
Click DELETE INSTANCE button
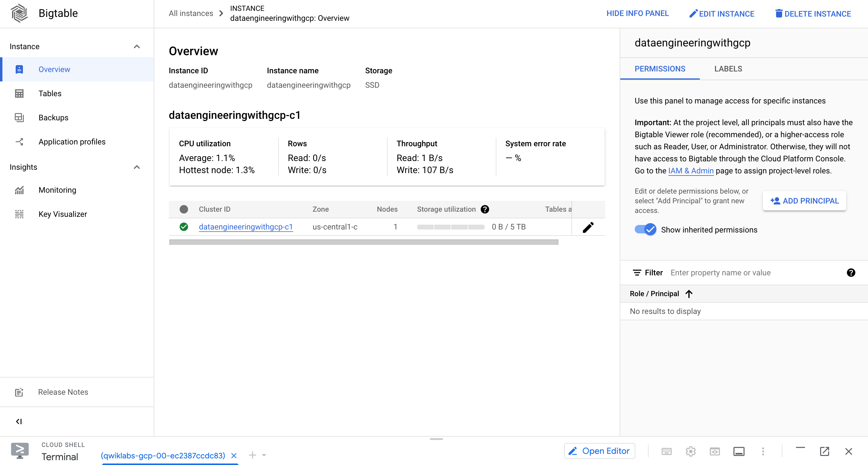[x=813, y=14]
